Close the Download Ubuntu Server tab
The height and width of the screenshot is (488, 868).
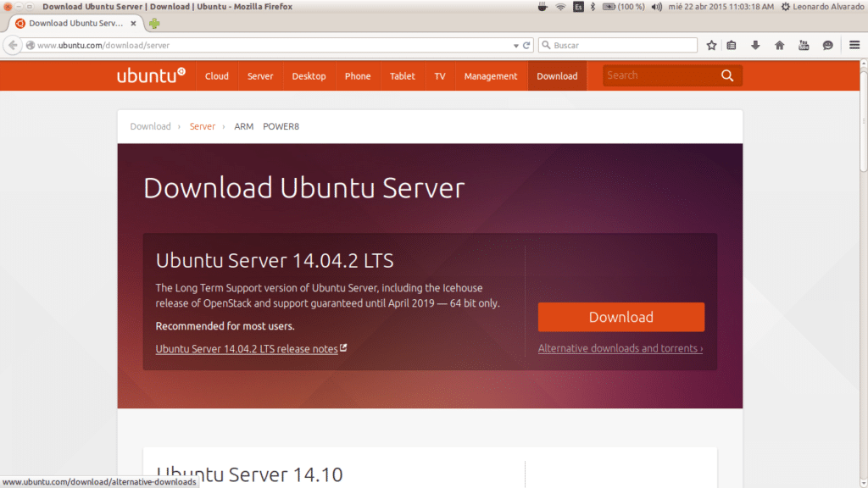pyautogui.click(x=133, y=23)
